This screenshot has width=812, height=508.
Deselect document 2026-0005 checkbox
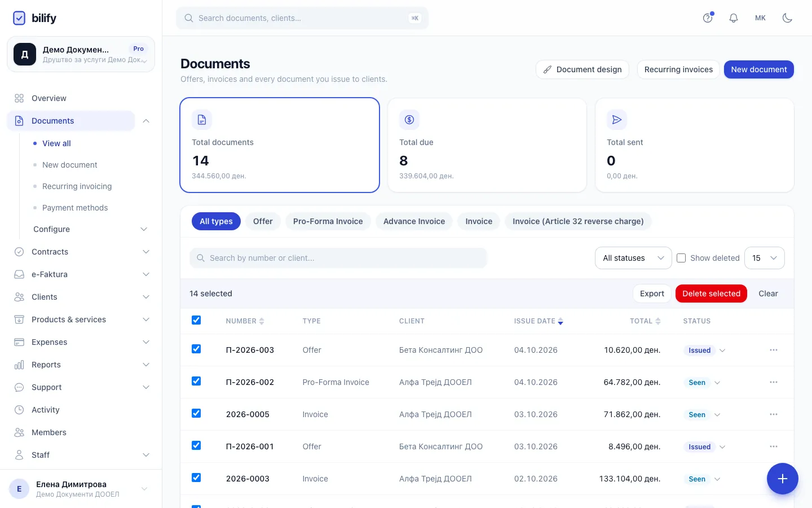[x=196, y=413]
